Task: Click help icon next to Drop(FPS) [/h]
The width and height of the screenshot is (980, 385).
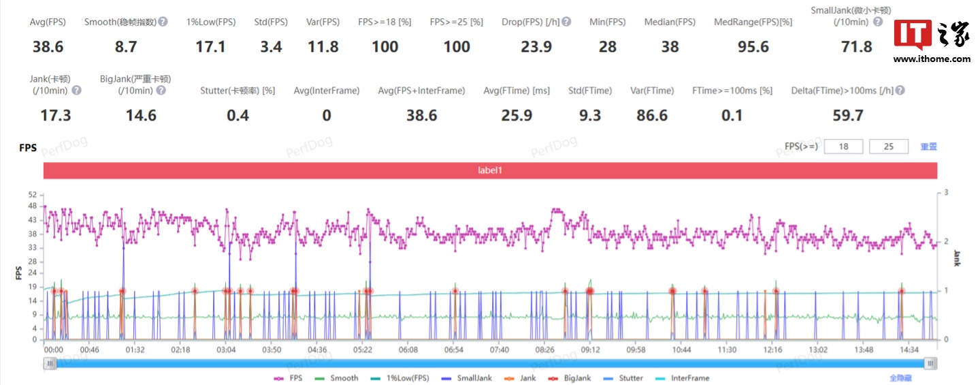Action: pyautogui.click(x=566, y=22)
